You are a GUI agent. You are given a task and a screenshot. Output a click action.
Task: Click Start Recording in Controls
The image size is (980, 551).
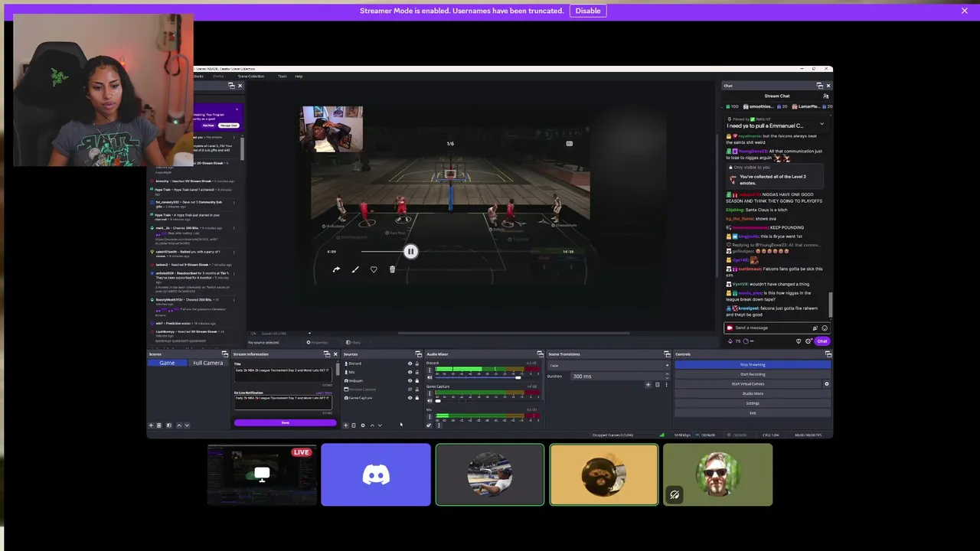[753, 374]
